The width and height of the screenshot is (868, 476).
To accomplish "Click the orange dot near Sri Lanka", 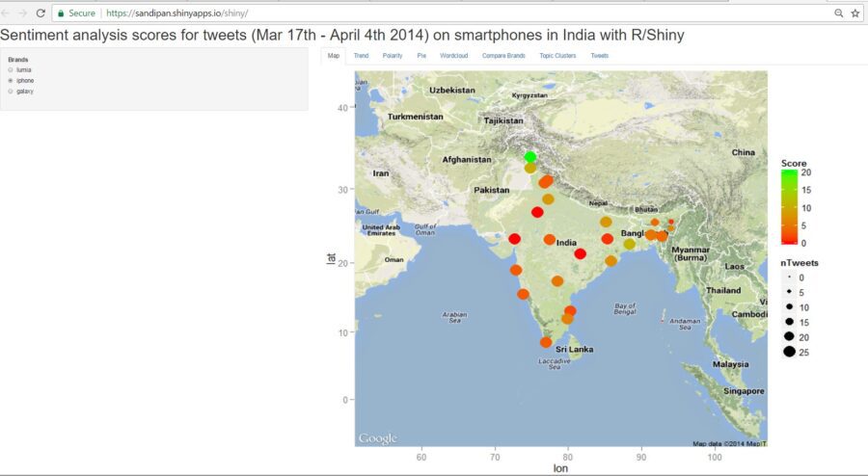I will (546, 342).
